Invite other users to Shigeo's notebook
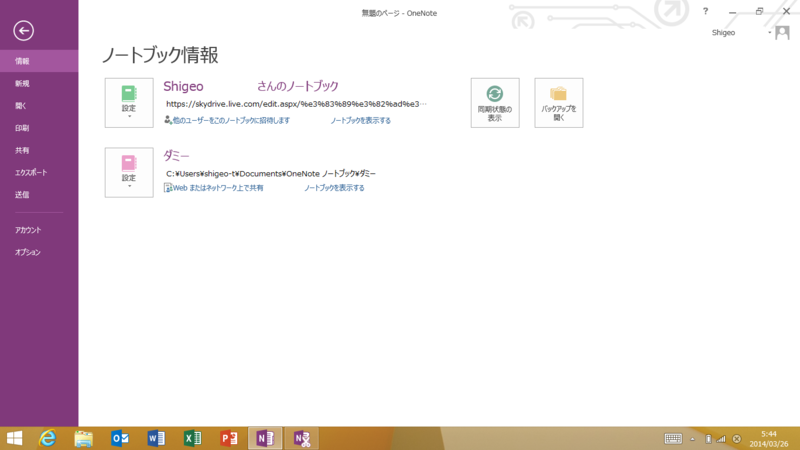The height and width of the screenshot is (450, 800). click(227, 120)
